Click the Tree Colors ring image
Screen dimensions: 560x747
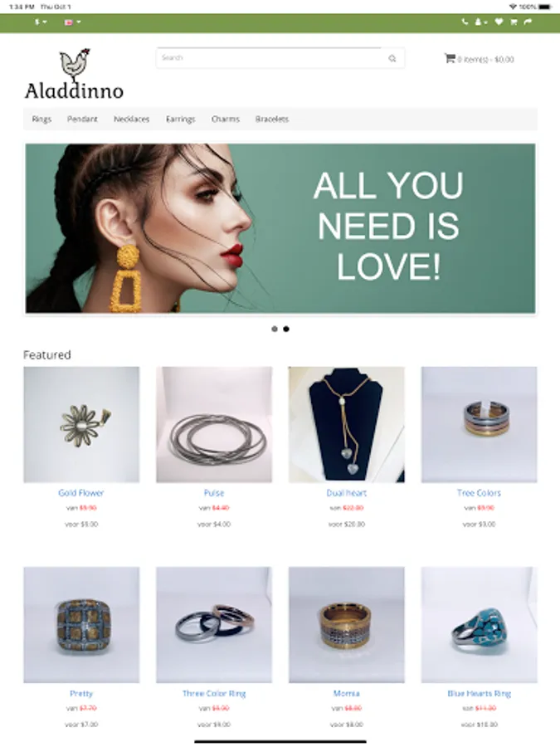point(479,424)
